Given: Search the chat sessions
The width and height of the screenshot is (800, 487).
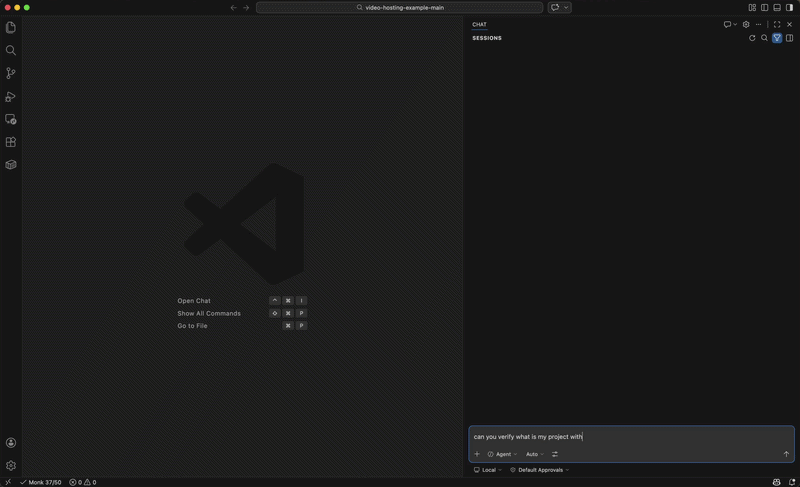Looking at the screenshot, I should [764, 38].
